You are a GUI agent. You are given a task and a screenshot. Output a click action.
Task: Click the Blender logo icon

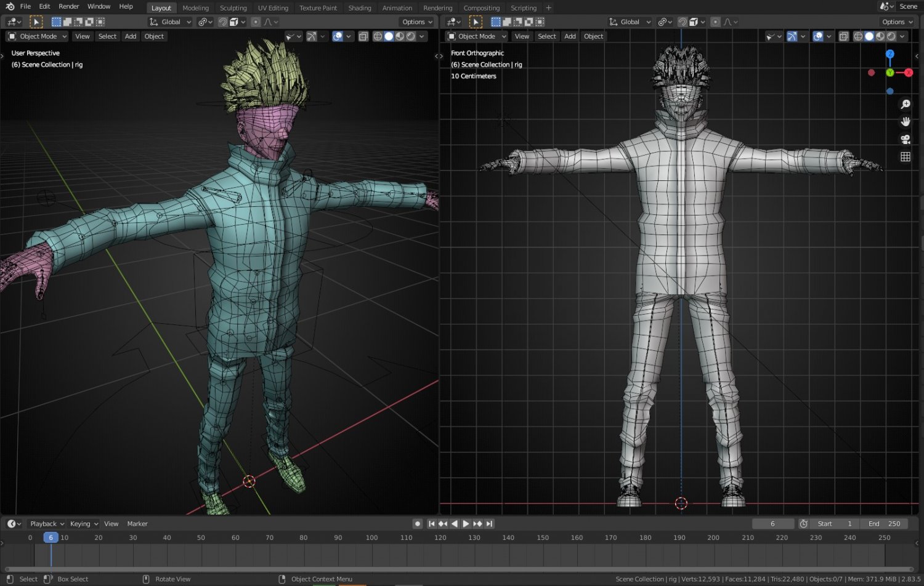tap(9, 7)
